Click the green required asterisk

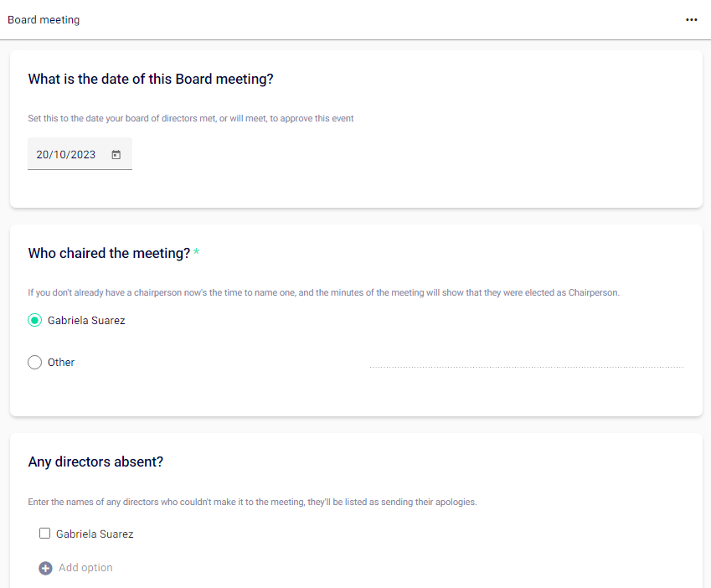[197, 254]
